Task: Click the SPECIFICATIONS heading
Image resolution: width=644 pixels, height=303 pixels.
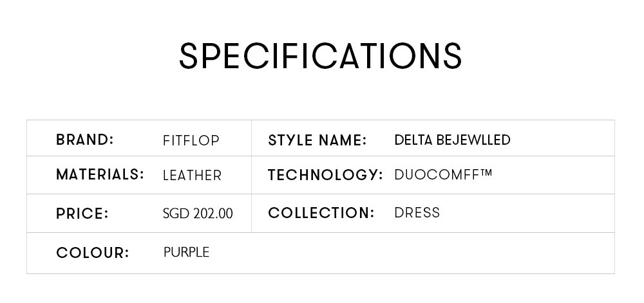Action: pyautogui.click(x=321, y=56)
